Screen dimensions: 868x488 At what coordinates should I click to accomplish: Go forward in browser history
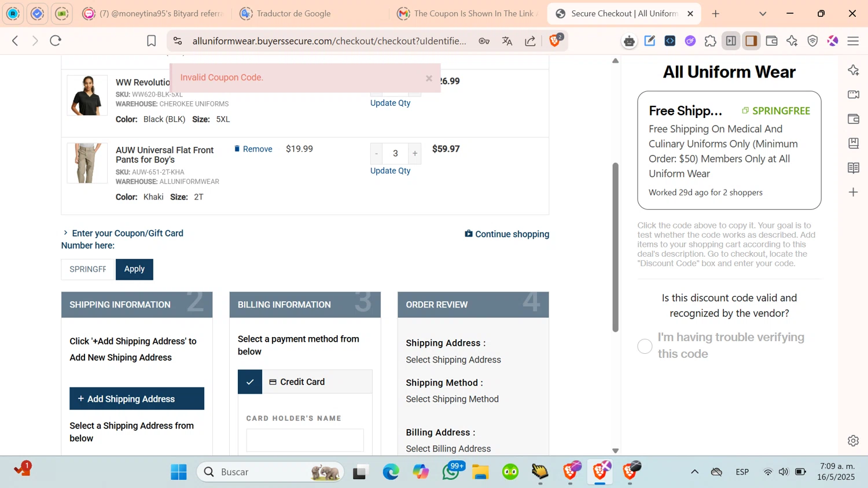(35, 40)
